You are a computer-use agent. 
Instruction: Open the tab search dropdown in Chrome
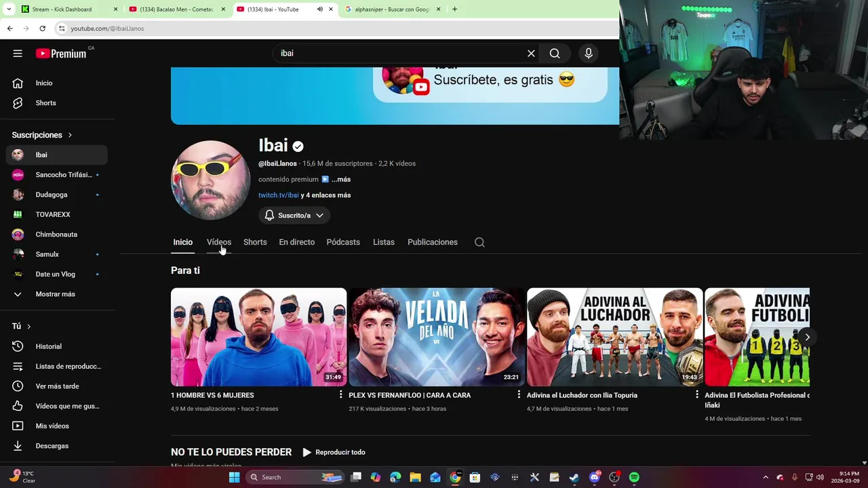pyautogui.click(x=8, y=9)
